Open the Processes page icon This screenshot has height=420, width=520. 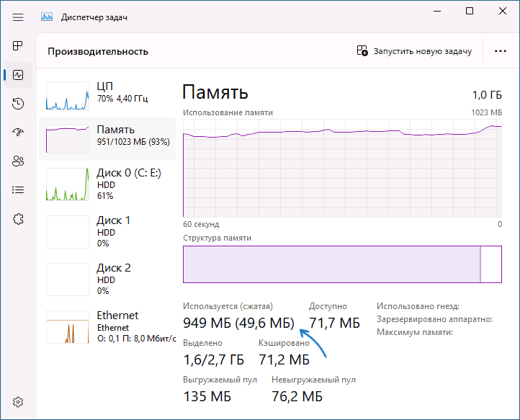click(x=18, y=46)
